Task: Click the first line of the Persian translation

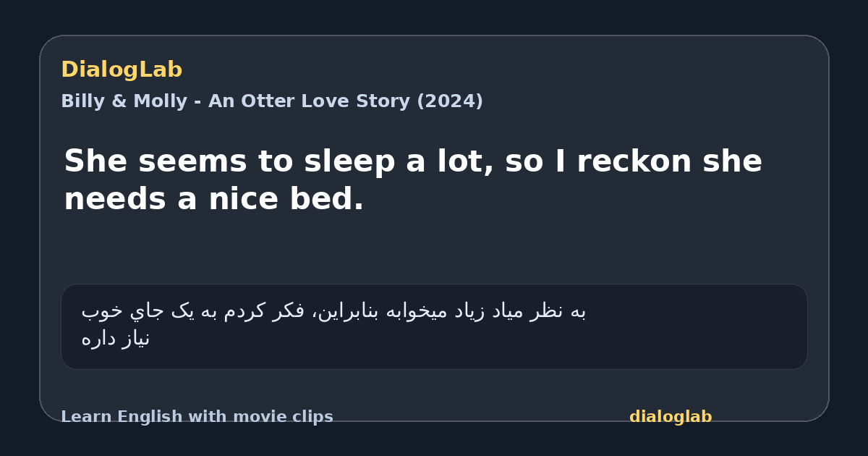Action: click(333, 311)
